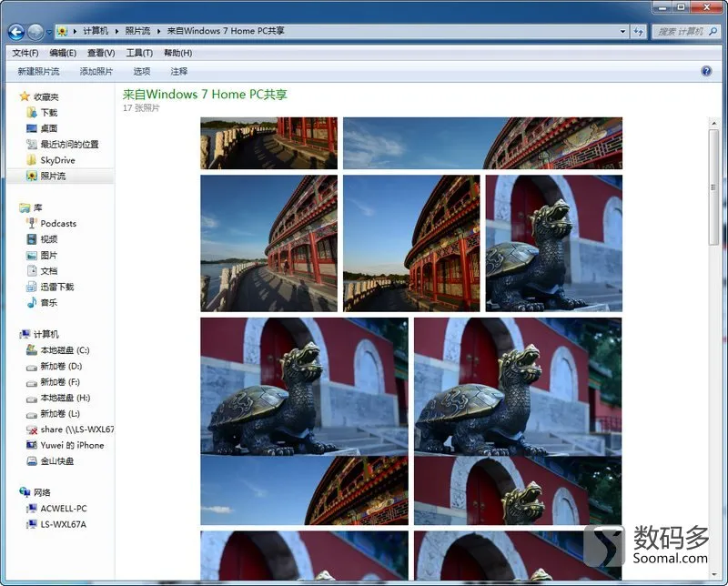Click 新建照片流 in the toolbar
This screenshot has height=586, width=728.
38,72
